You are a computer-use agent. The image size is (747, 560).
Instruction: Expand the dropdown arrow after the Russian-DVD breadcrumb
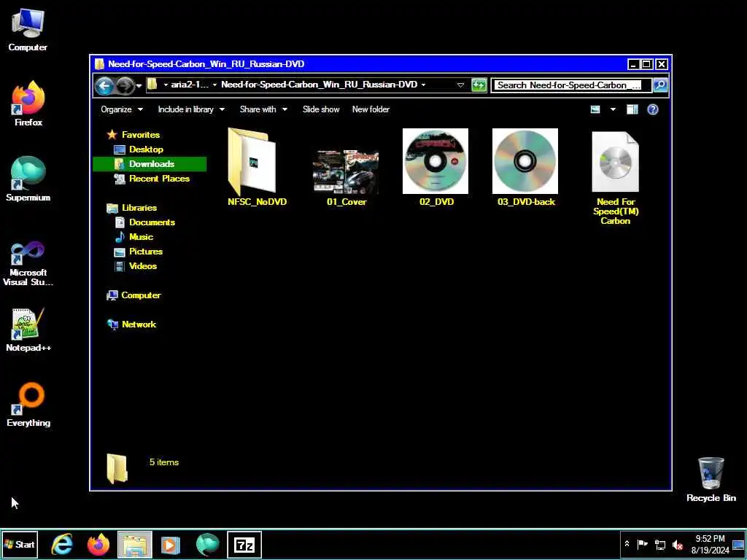pyautogui.click(x=423, y=85)
